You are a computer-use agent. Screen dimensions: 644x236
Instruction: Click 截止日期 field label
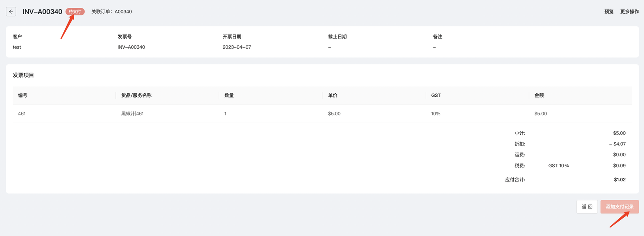[337, 37]
